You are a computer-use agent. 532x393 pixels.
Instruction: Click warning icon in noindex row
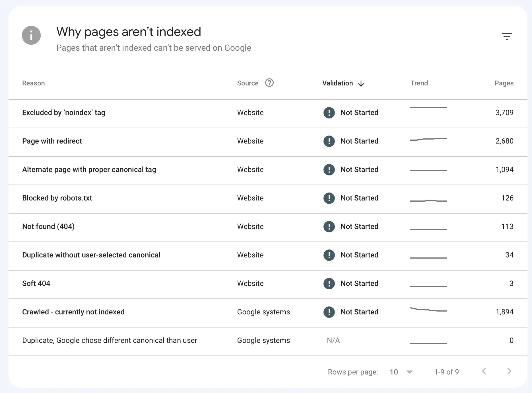click(329, 113)
